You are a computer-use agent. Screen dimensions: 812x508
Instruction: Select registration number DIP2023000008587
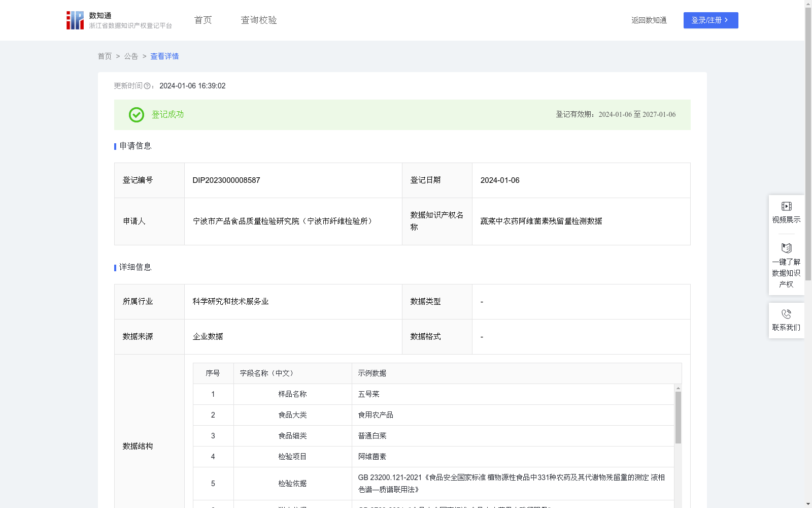click(x=226, y=180)
